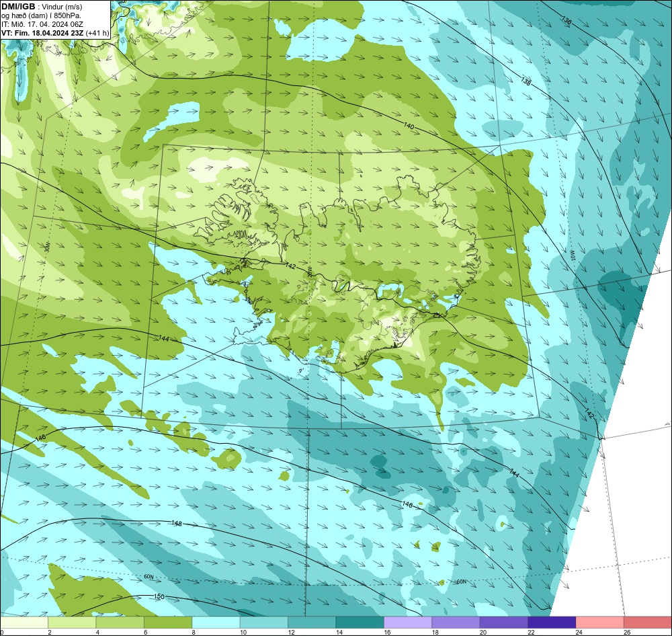Click the 2–4 m/s light green legend swatch

72,622
